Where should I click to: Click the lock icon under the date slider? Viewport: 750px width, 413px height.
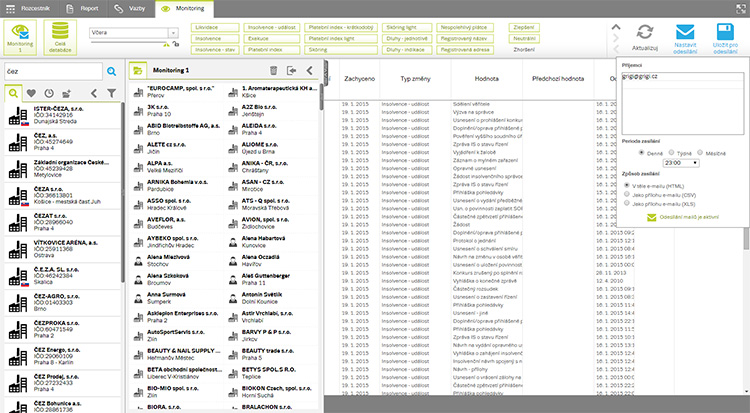point(176,44)
